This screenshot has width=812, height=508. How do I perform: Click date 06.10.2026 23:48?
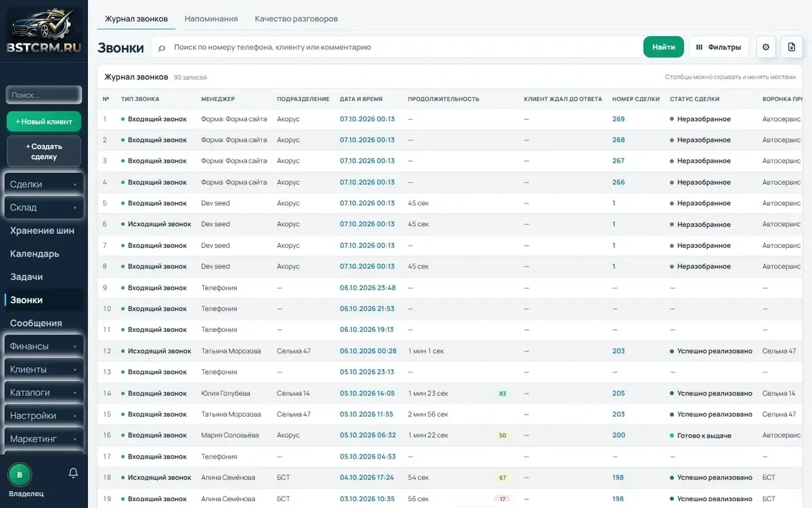(367, 288)
